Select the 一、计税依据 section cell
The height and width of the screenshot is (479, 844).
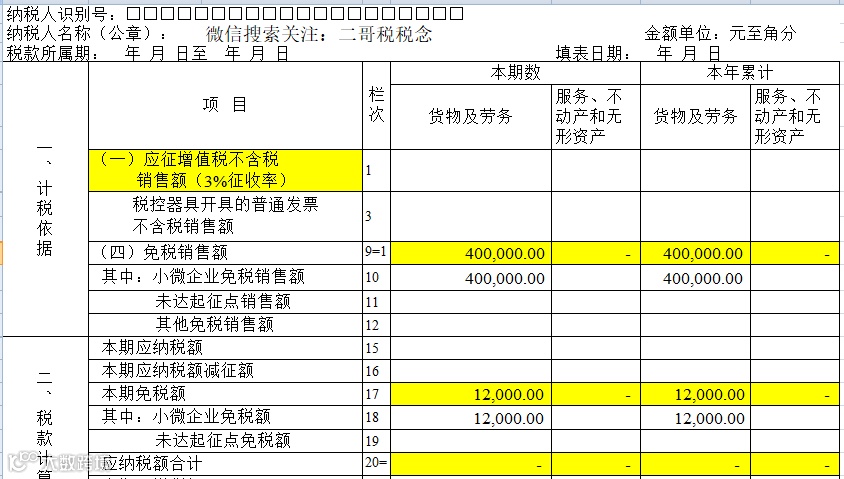(x=45, y=199)
